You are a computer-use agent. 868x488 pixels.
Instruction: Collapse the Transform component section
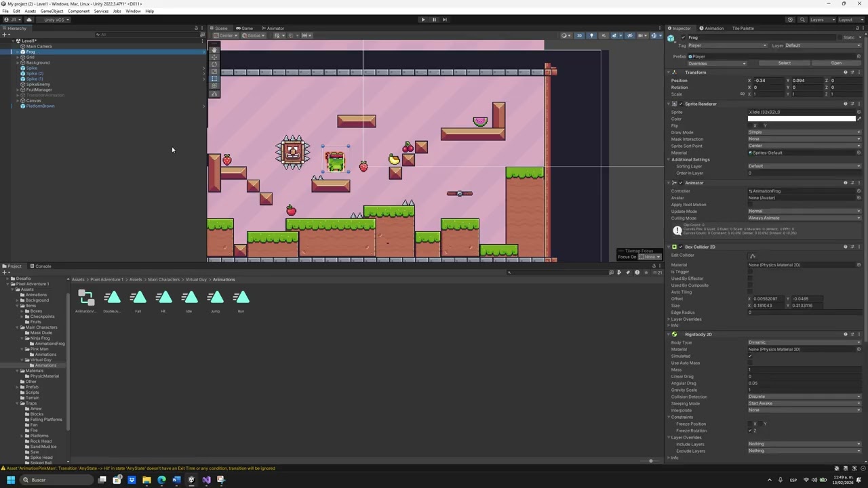(669, 73)
